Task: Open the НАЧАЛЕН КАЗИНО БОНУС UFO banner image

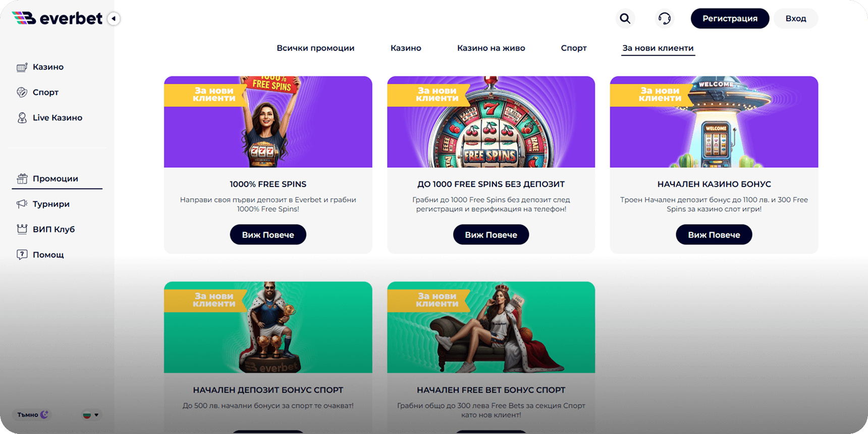Action: pos(714,122)
